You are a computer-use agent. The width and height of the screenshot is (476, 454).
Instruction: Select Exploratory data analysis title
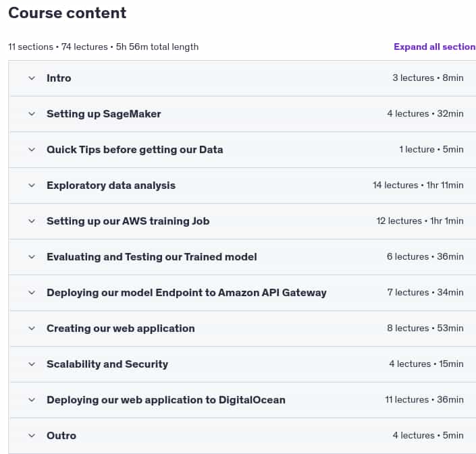pos(111,186)
